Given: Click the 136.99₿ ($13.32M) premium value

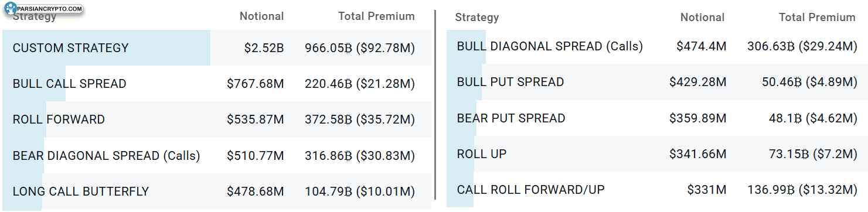Looking at the screenshot, I should 802,190.
